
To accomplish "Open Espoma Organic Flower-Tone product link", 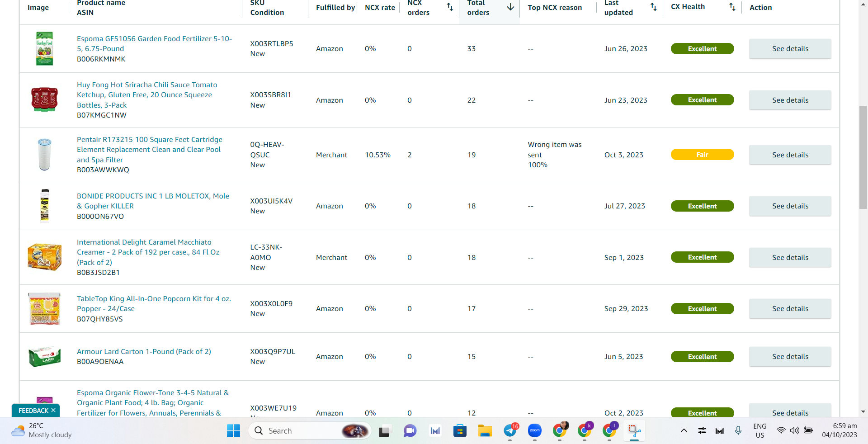I will pos(153,403).
